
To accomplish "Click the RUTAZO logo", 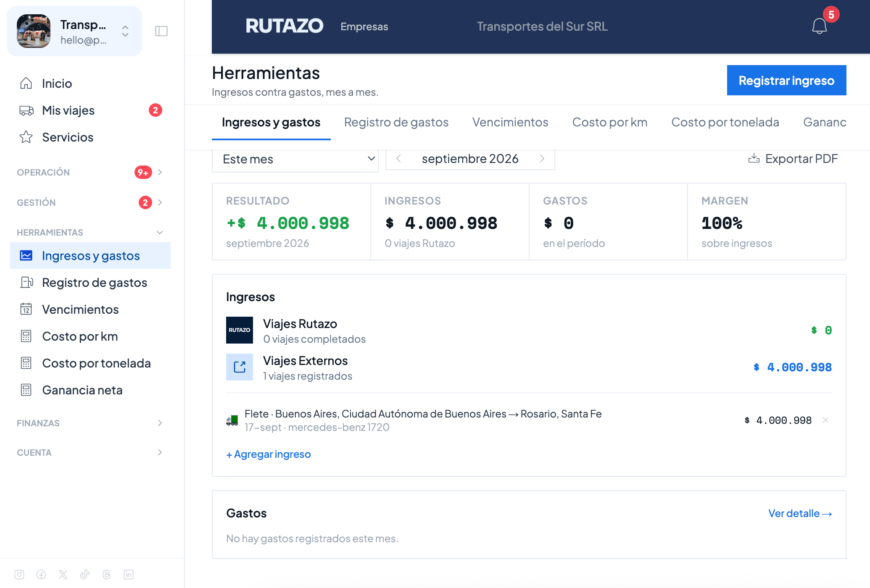I will tap(285, 26).
